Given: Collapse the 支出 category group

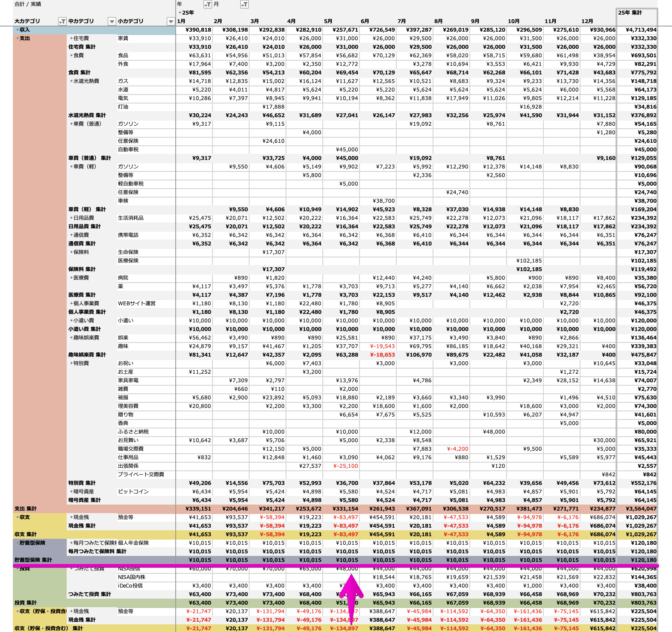Looking at the screenshot, I should click(18, 38).
